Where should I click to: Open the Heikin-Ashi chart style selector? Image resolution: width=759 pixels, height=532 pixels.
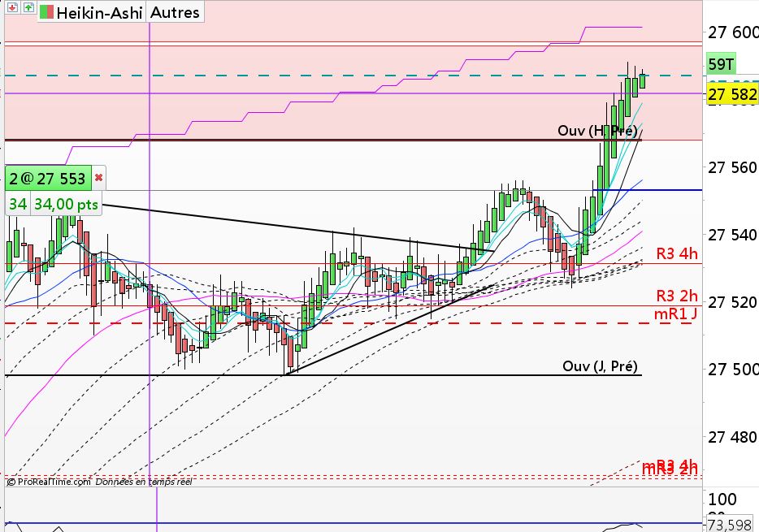[92, 12]
